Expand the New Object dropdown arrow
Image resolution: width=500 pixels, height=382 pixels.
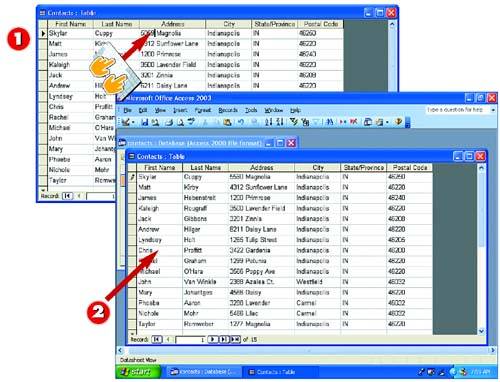click(387, 123)
